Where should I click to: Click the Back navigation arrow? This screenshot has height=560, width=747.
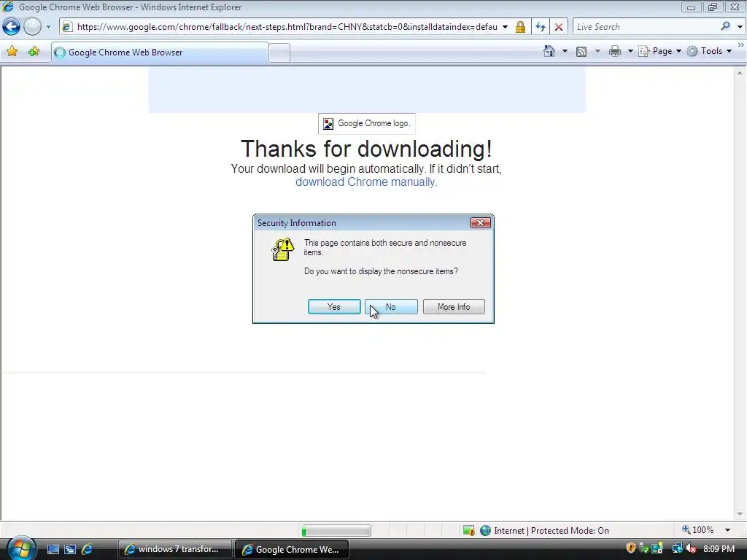point(12,27)
